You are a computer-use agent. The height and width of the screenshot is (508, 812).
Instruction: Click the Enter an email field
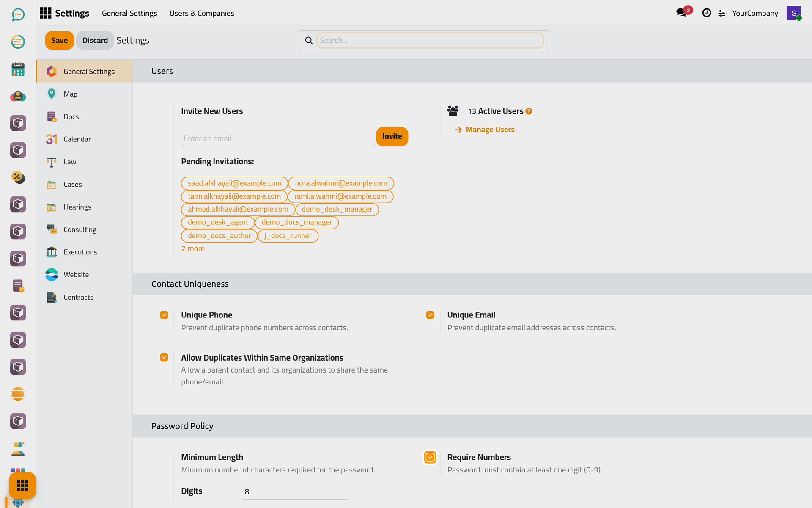278,138
